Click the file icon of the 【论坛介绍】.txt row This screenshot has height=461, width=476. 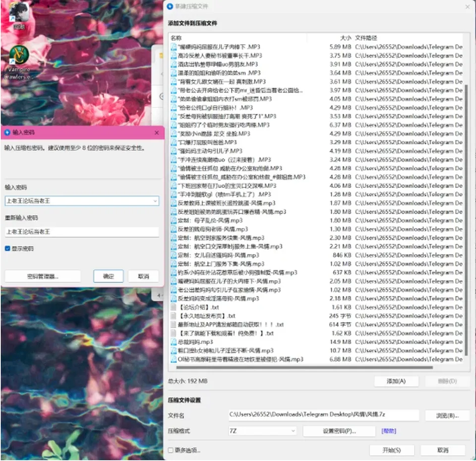point(174,307)
